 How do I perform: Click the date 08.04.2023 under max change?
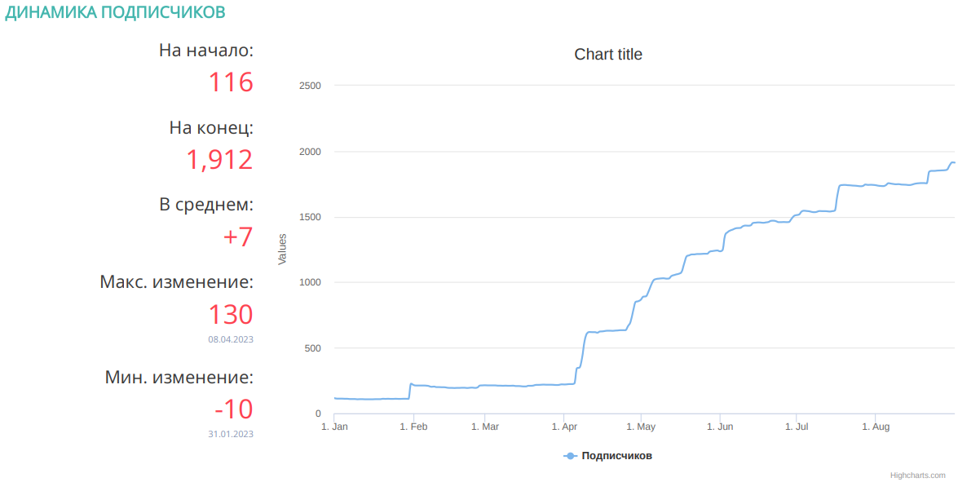click(x=230, y=339)
